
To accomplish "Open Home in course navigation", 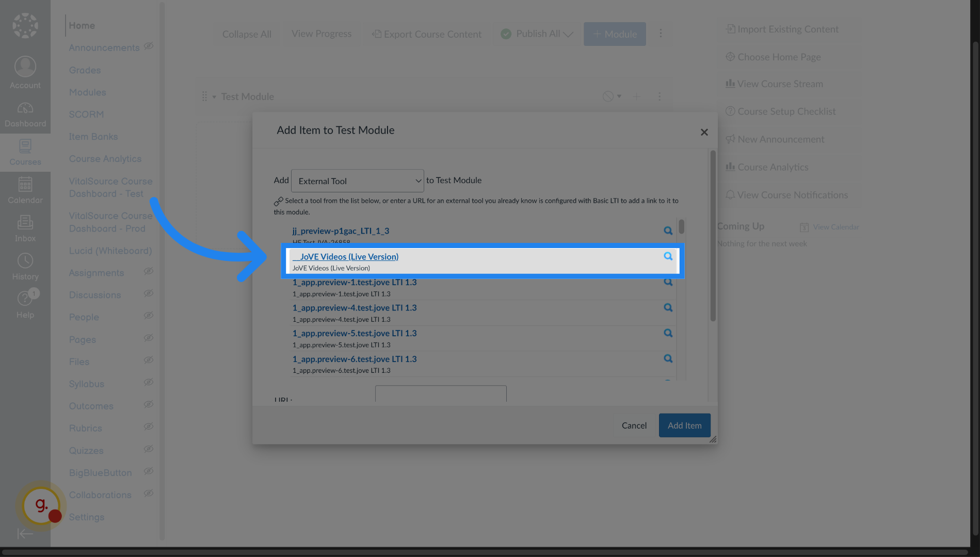I will pos(82,25).
